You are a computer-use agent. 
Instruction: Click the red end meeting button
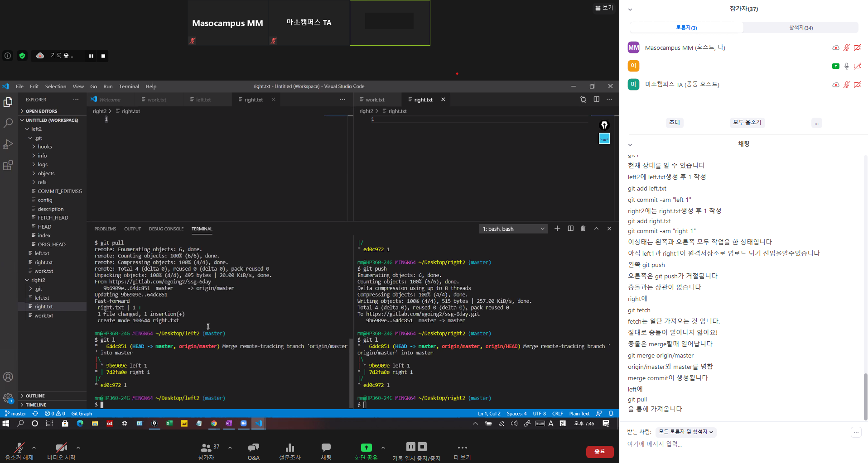(599, 451)
